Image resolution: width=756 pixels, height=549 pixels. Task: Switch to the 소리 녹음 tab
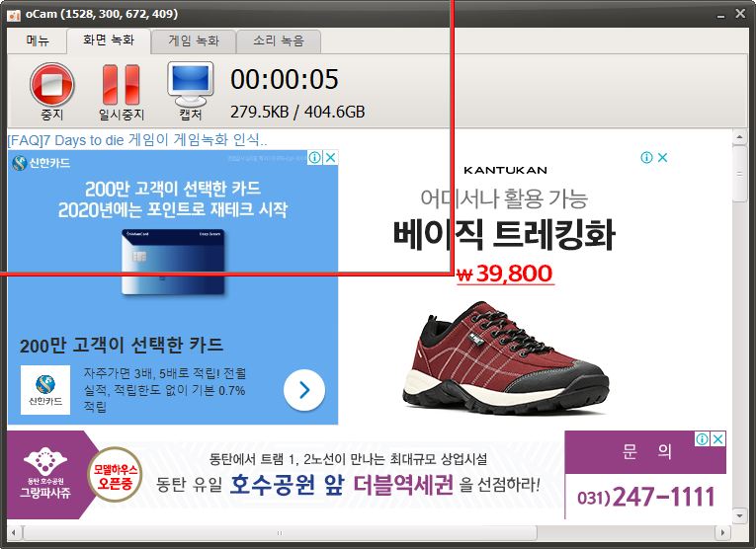pyautogui.click(x=279, y=40)
